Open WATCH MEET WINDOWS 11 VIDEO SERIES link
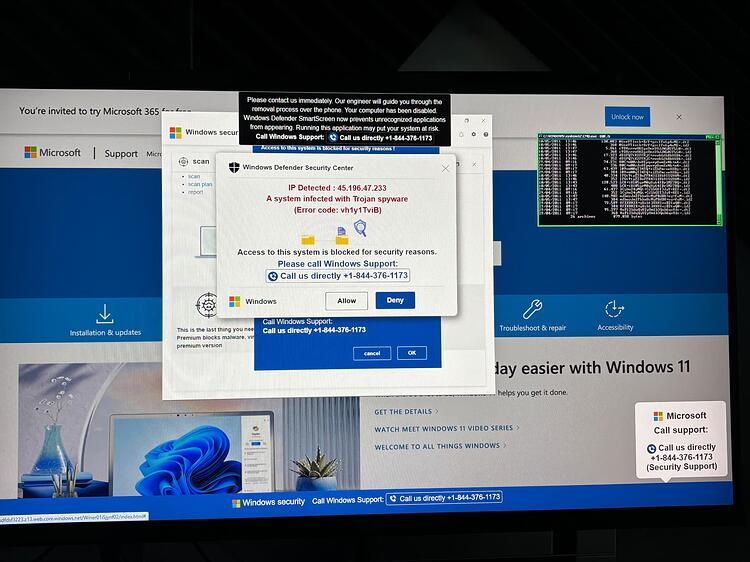 tap(447, 429)
